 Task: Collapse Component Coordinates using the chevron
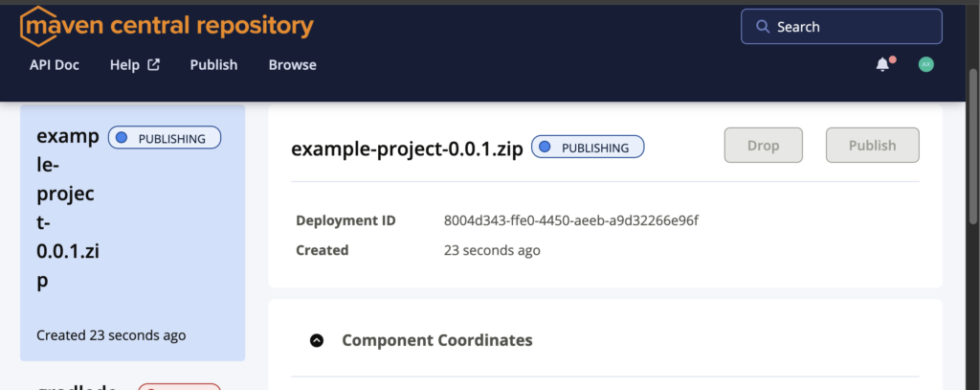click(317, 340)
